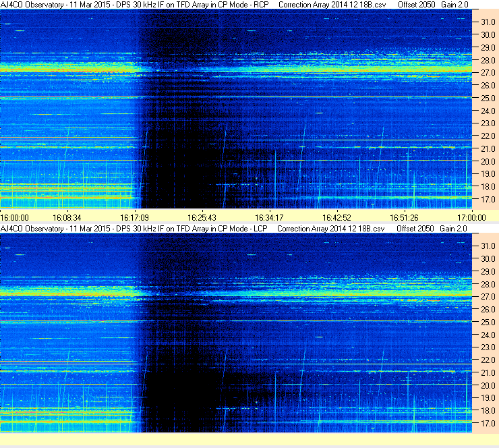499x448 pixels.
Task: Click the 31.0 frequency label on LCP axis
Action: tap(488, 246)
